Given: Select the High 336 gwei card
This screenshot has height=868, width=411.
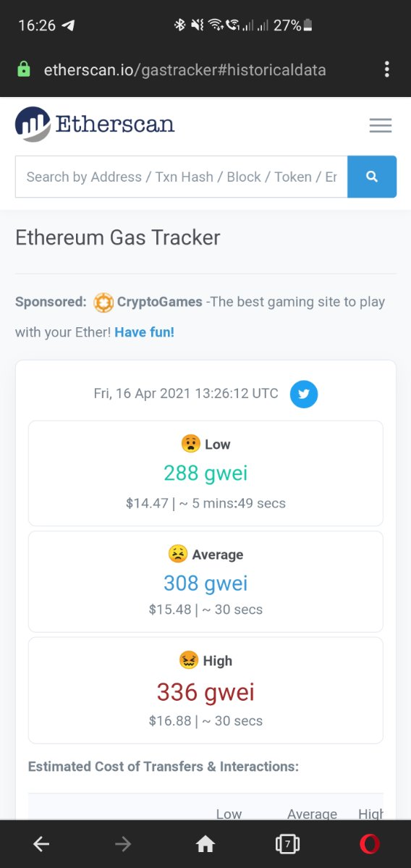Looking at the screenshot, I should (205, 691).
